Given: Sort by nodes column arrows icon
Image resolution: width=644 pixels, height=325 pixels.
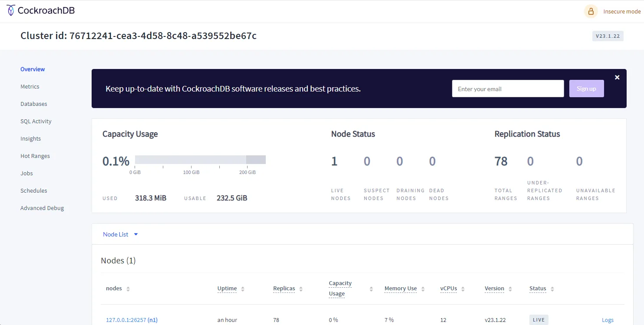Looking at the screenshot, I should [128, 289].
